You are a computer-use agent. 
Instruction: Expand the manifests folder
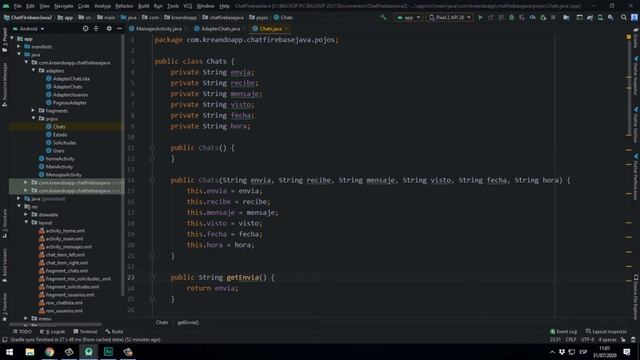tap(19, 47)
